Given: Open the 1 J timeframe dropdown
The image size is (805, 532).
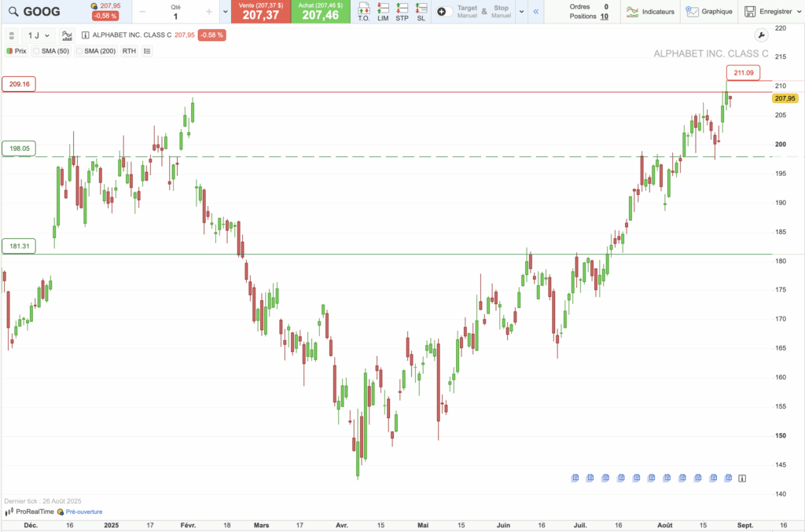Looking at the screenshot, I should tap(38, 35).
